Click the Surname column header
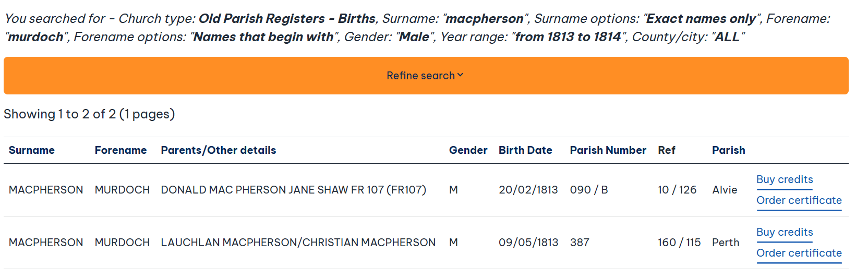The width and height of the screenshot is (868, 278). pos(32,150)
